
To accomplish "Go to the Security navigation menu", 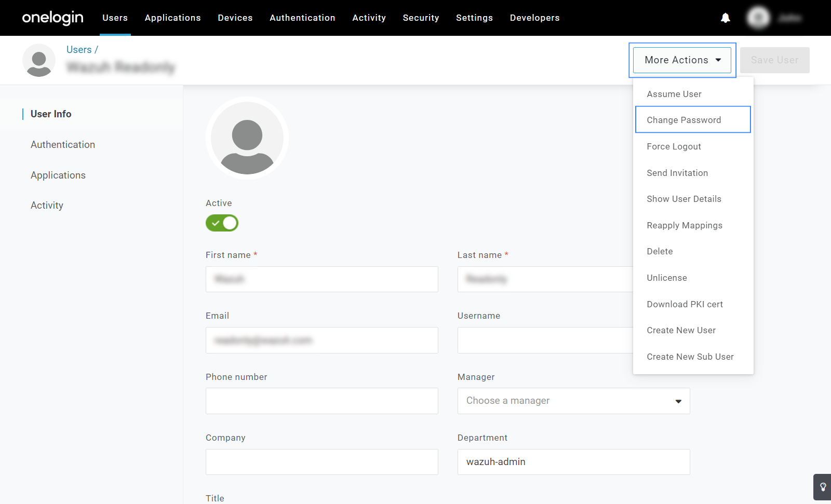I will (x=421, y=18).
